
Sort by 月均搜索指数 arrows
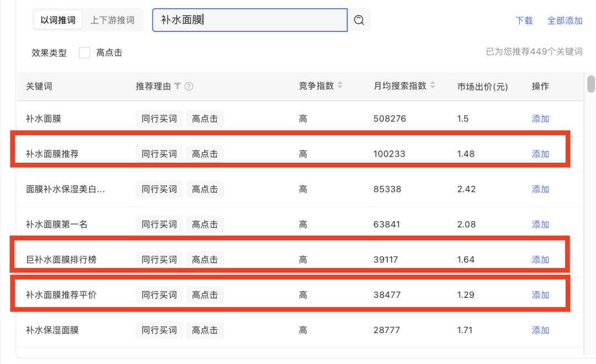(x=433, y=85)
